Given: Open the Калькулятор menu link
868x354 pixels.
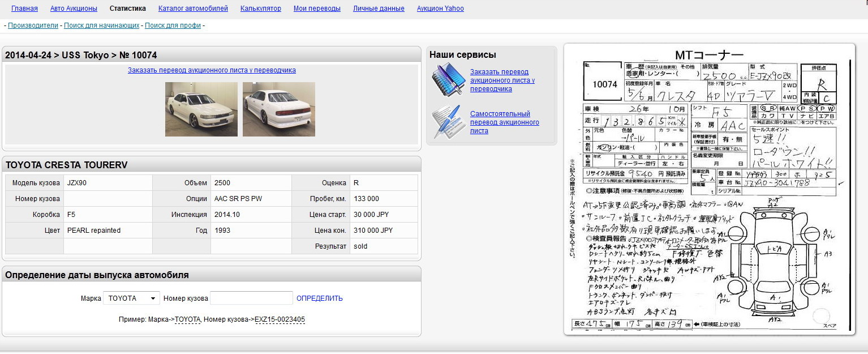Looking at the screenshot, I should tap(260, 8).
